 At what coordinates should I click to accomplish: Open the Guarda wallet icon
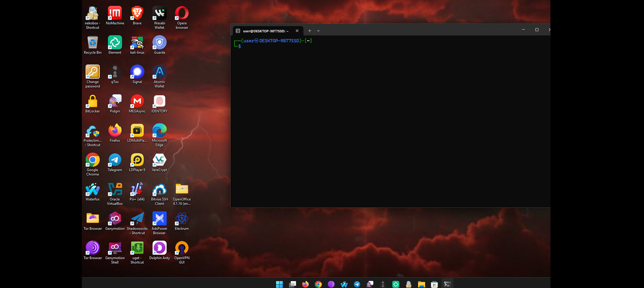(159, 45)
